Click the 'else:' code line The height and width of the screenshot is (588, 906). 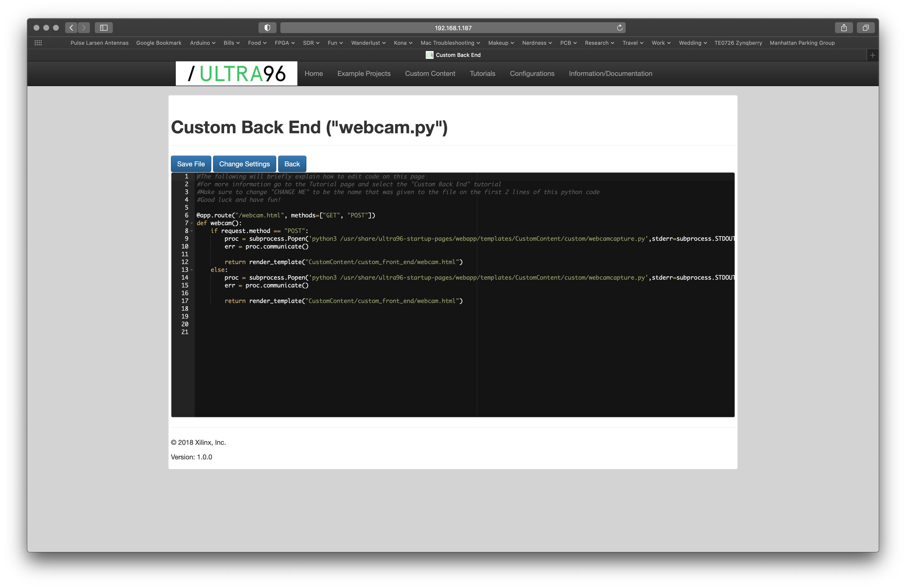click(x=219, y=270)
